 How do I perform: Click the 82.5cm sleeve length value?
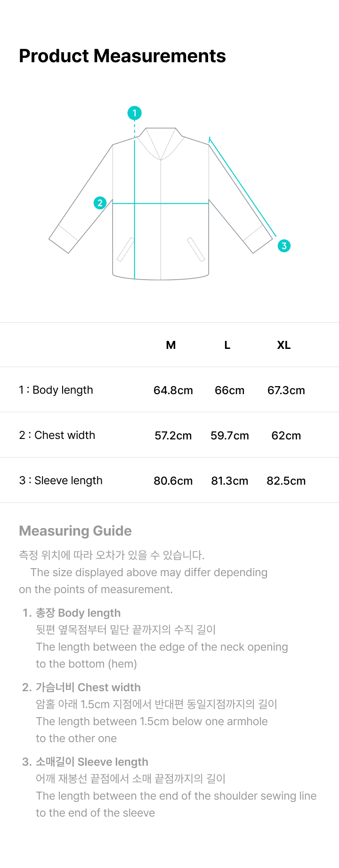286,481
